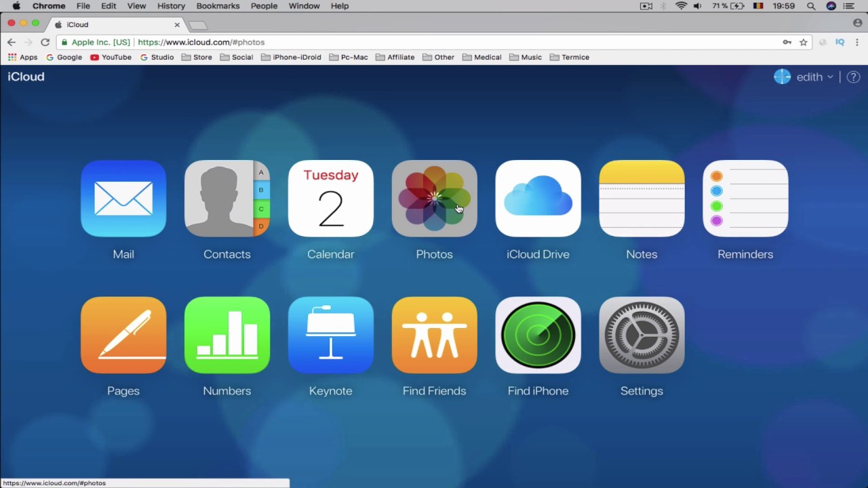Launch the Pages app icon
Viewport: 868px width, 488px height.
123,335
